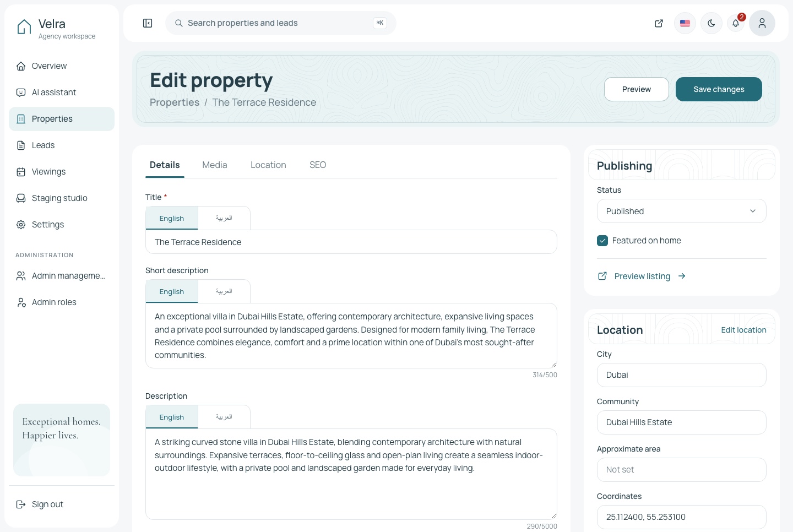This screenshot has width=793, height=532.
Task: Open external site icon in top bar
Action: point(659,23)
